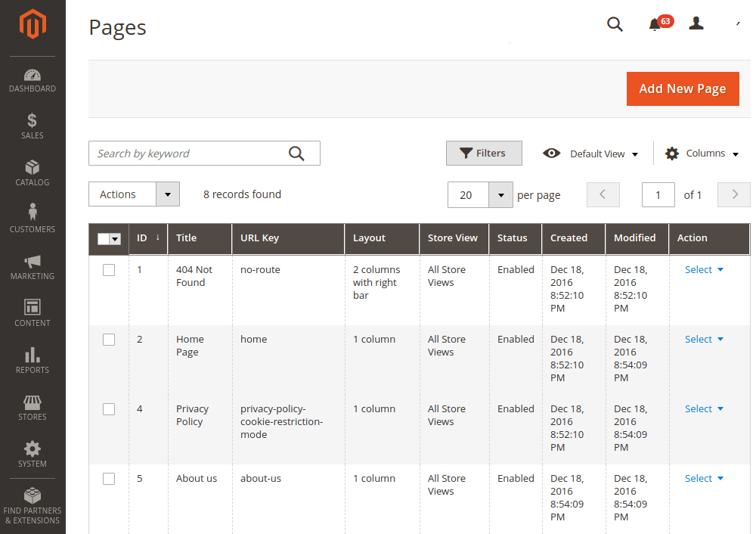Click inside the Search by keyword field
Screen dimensions: 756x534
click(189, 153)
